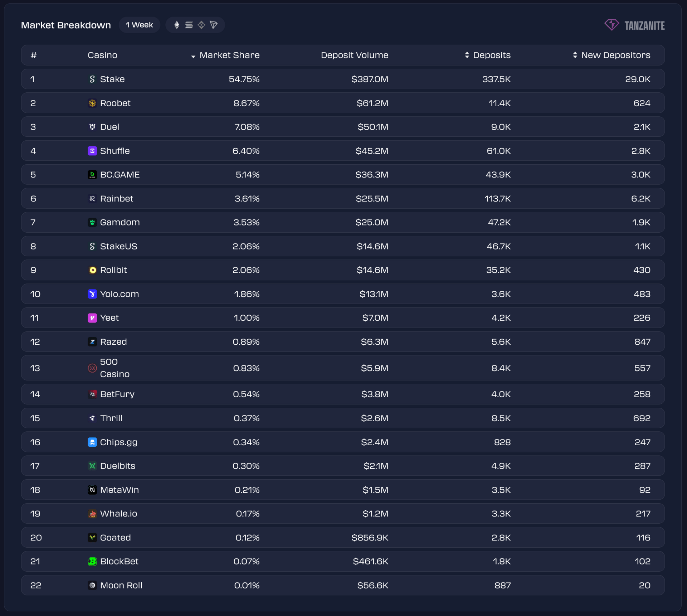The width and height of the screenshot is (687, 616).
Task: Toggle the Solana chain filter
Action: coord(189,25)
